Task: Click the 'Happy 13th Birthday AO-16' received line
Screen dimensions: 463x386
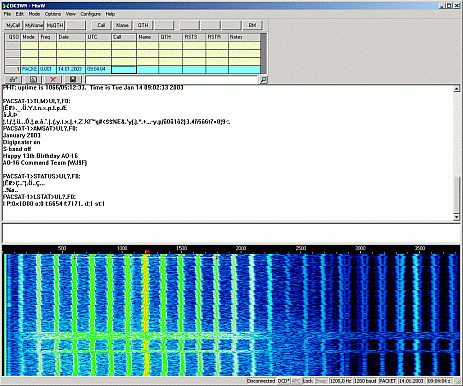Action: pyautogui.click(x=40, y=156)
